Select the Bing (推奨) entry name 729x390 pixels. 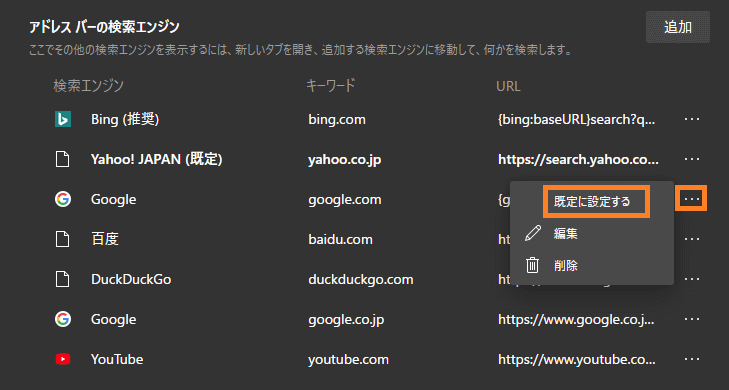pos(125,119)
